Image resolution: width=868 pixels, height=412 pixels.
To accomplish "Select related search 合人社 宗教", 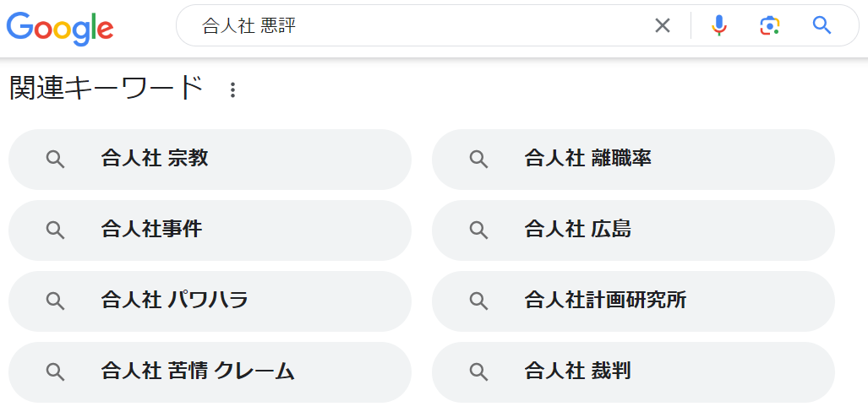I will click(x=210, y=159).
